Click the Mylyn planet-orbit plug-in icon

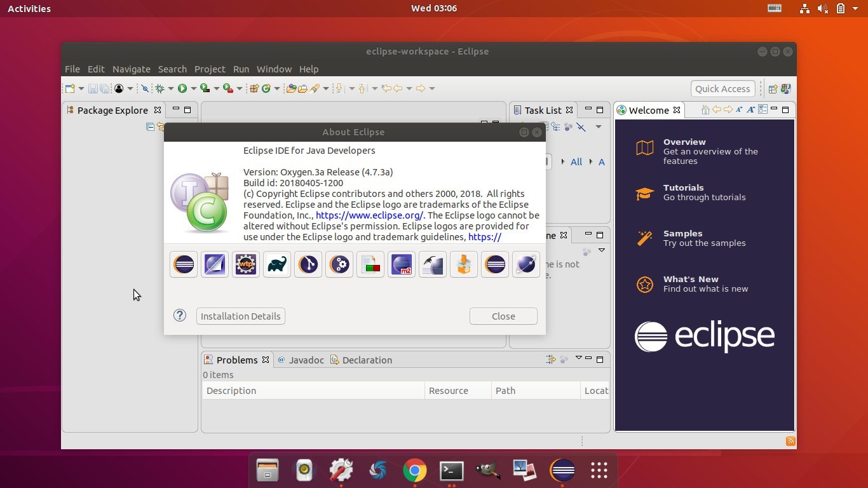pyautogui.click(x=526, y=264)
